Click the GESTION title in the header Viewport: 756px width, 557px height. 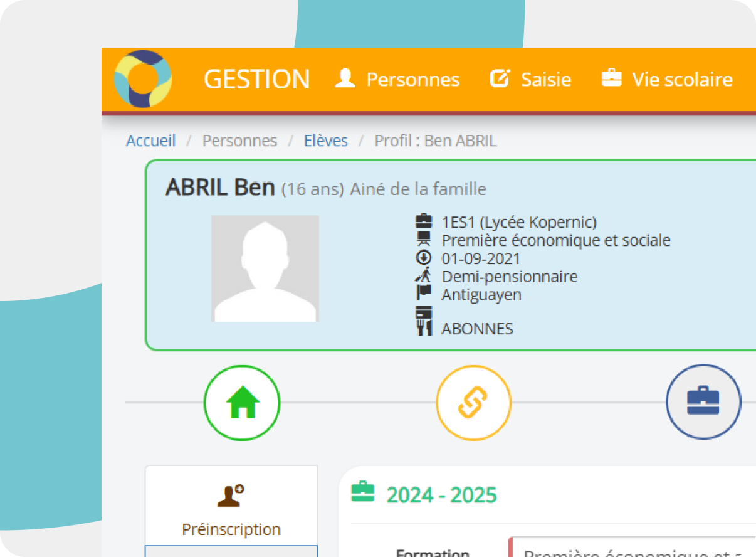coord(256,80)
